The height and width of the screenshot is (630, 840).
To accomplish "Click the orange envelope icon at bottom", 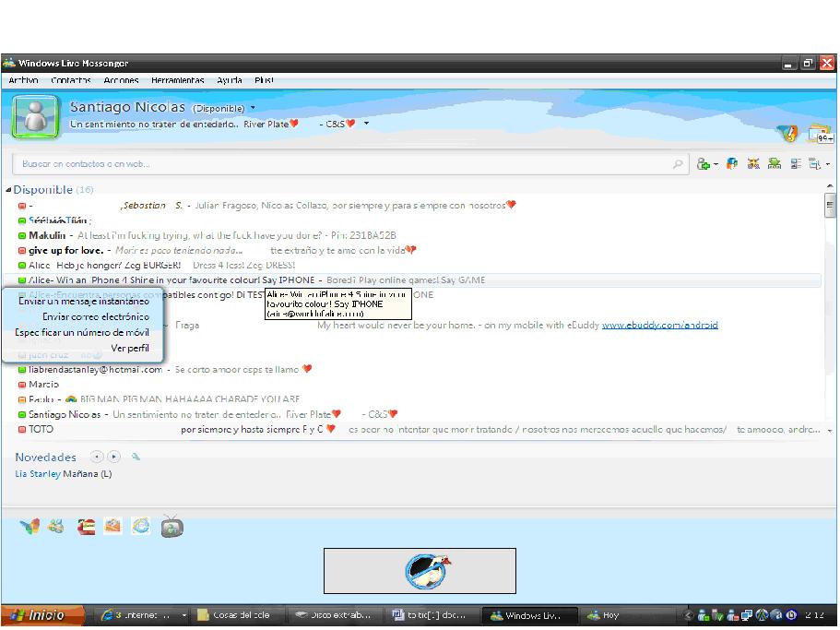I will (113, 527).
